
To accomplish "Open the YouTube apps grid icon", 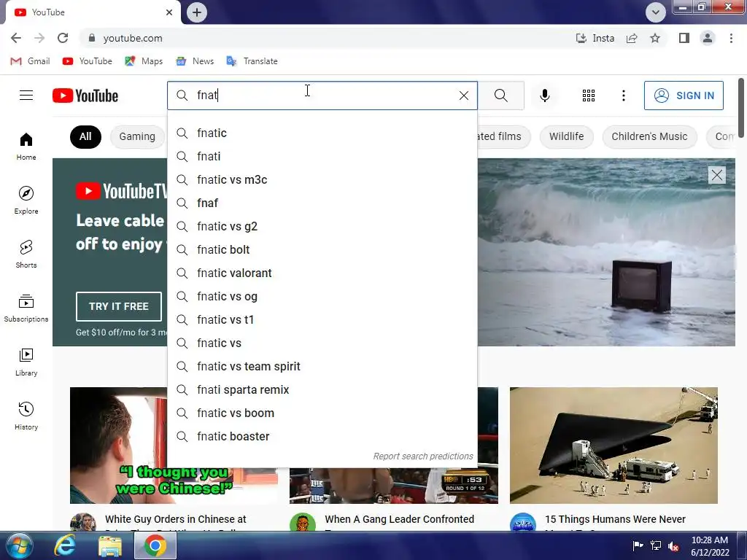I will point(589,96).
